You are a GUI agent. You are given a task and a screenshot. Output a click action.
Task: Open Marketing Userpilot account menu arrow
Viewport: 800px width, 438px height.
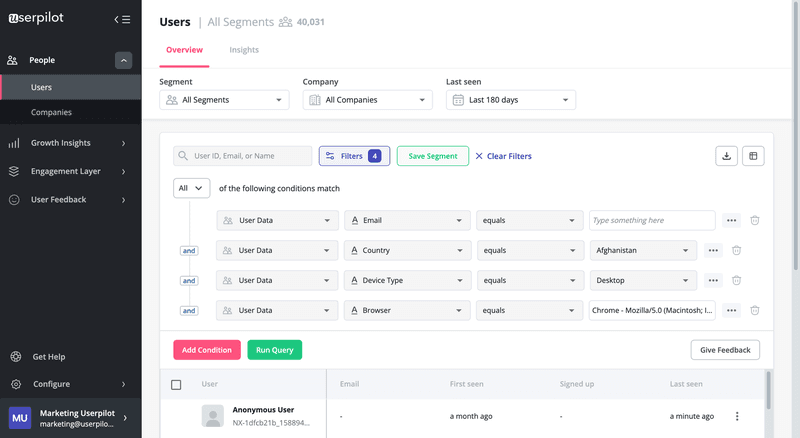pos(126,418)
